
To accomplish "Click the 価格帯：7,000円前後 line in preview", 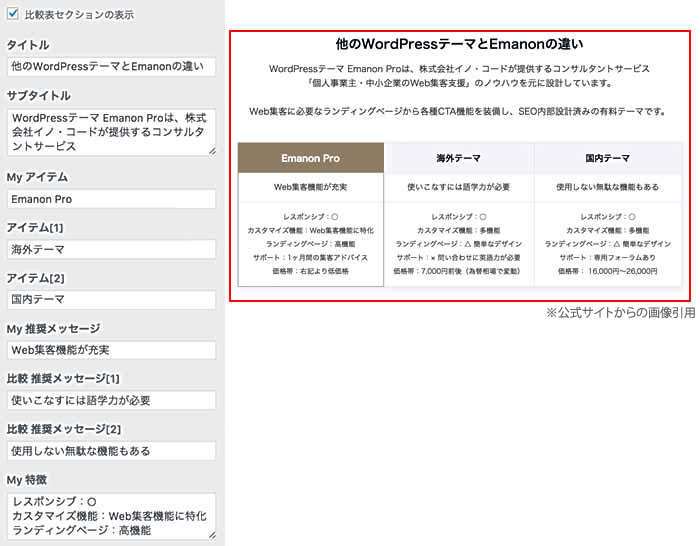I will click(x=457, y=271).
